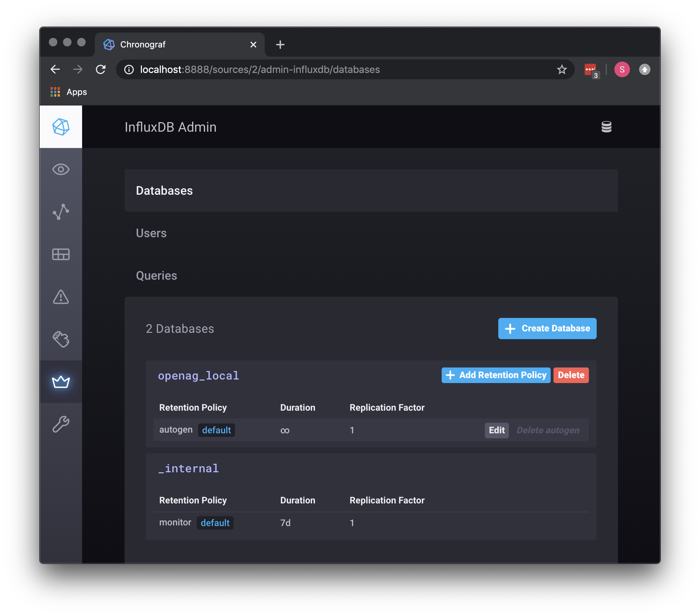
Task: Open the Data Explorer graph icon
Action: 61,212
